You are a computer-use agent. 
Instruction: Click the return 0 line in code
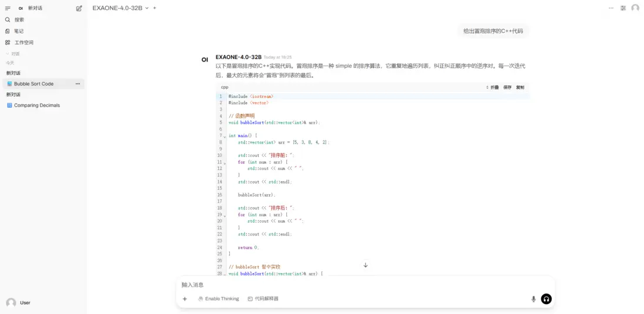(249, 247)
